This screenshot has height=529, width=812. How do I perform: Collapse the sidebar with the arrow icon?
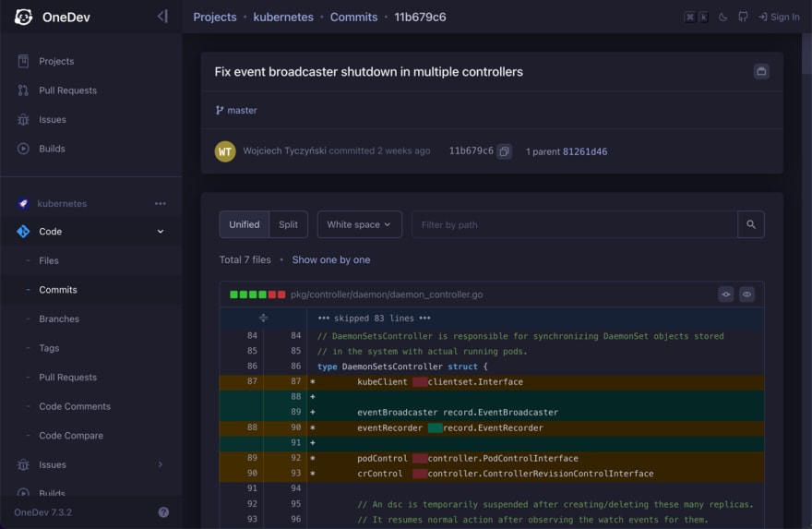162,17
